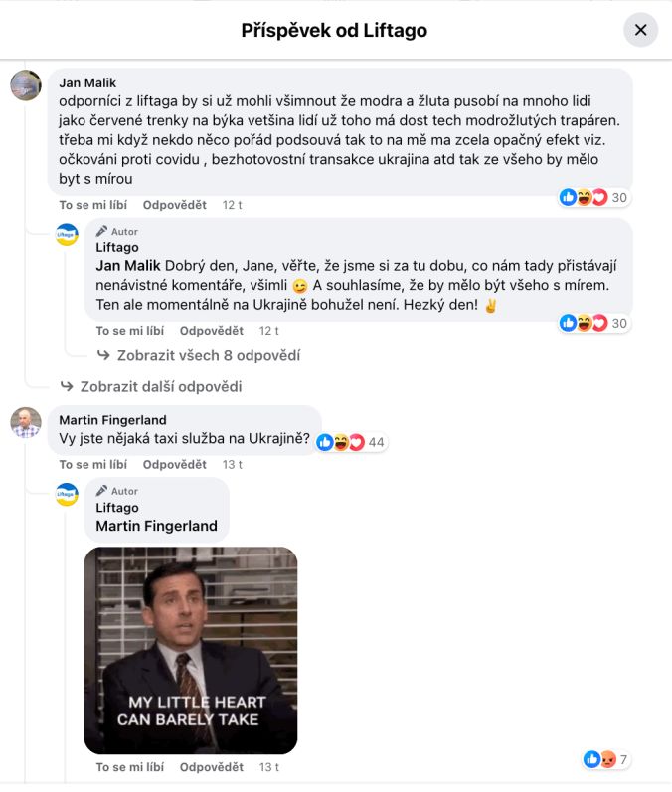Close the Liftago post dialog
Screen dimensions: 672x792
[x=640, y=30]
